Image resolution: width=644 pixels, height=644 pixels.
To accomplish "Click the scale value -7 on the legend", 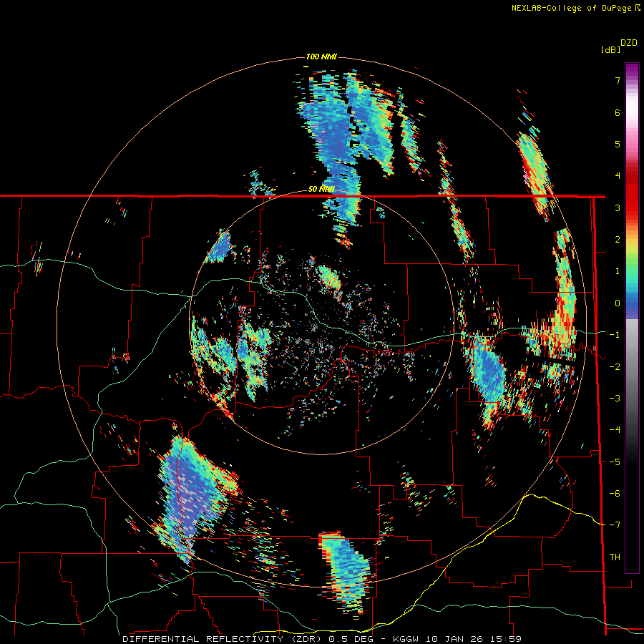I will point(615,525).
